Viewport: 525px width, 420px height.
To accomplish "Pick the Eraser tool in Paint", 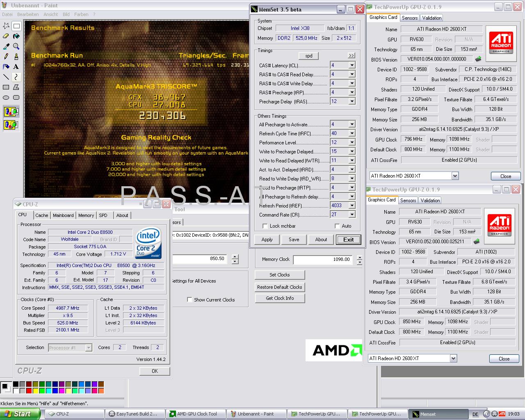I will click(6, 36).
